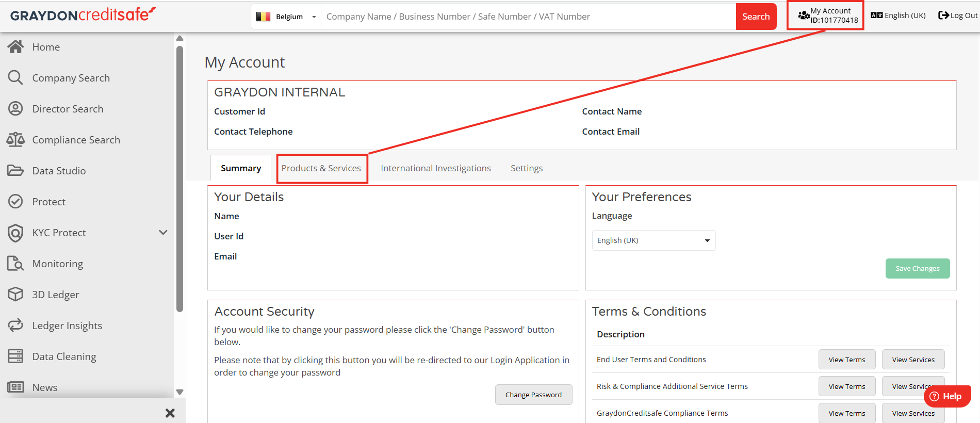
Task: View Terms for Risk & Compliance Additional Service
Action: (847, 386)
